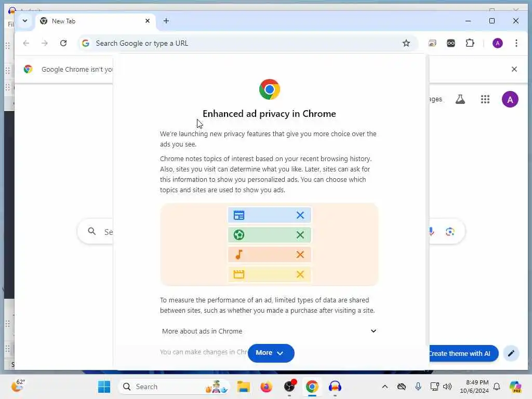Dismiss the blue news topic chip
Image resolution: width=532 pixels, height=399 pixels.
point(300,215)
